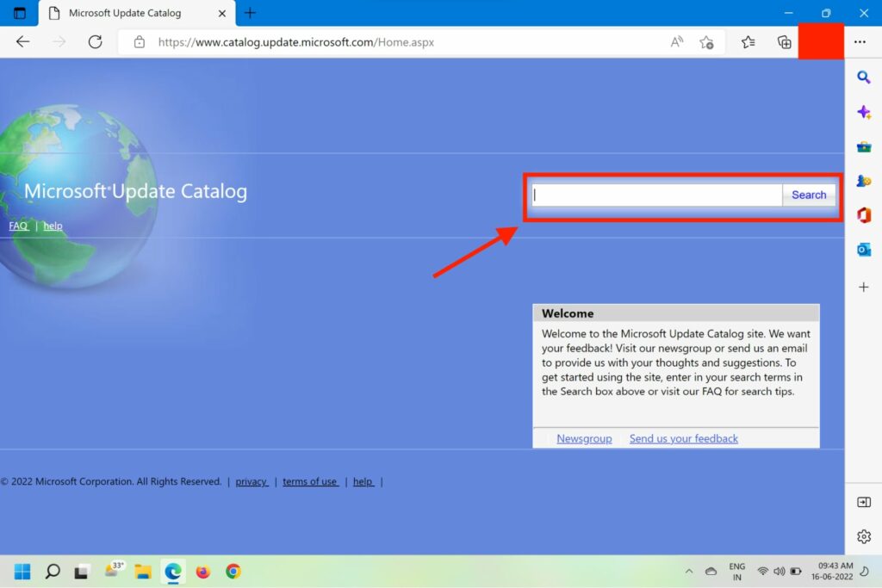Add page to favorites star icon
This screenshot has width=882, height=588.
point(706,42)
